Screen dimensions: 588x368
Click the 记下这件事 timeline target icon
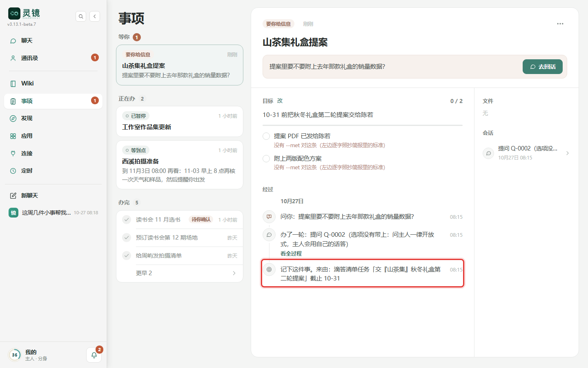click(269, 269)
